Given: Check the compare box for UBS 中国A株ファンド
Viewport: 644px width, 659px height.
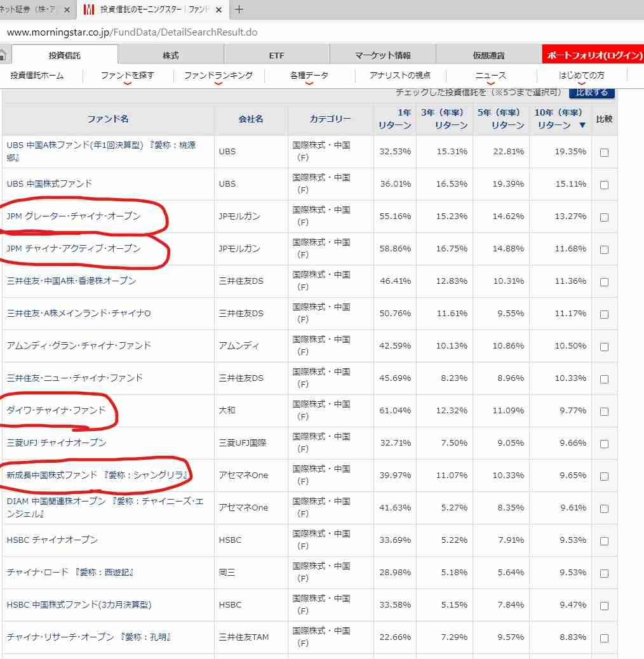Looking at the screenshot, I should tap(604, 152).
